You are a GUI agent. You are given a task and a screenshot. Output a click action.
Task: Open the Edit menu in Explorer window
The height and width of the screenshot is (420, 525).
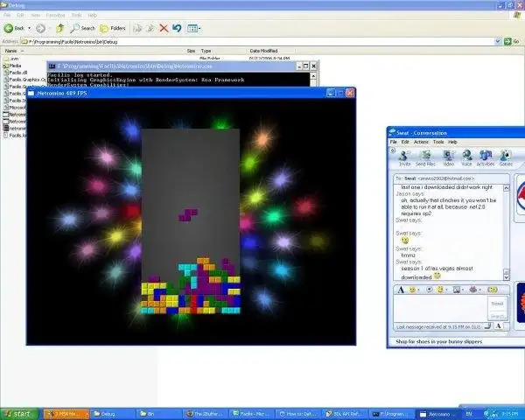[20, 16]
